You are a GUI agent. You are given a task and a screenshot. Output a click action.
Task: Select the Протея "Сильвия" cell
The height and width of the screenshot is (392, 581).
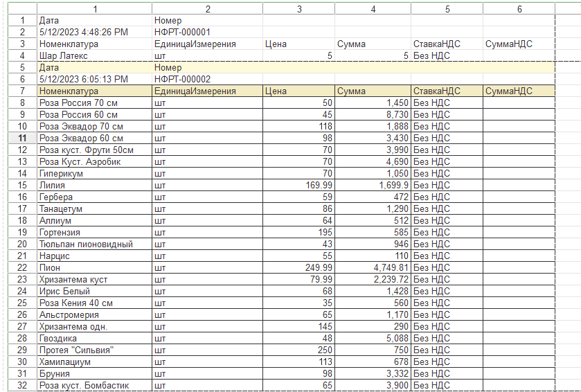pyautogui.click(x=94, y=350)
